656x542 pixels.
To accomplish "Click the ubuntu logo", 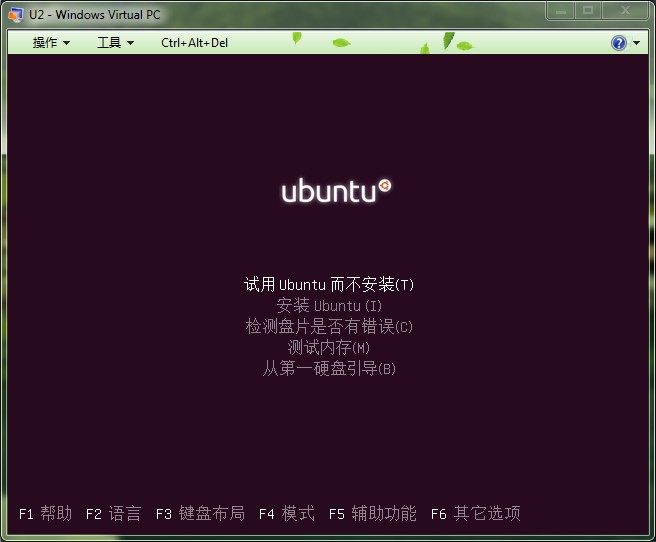I will [x=336, y=191].
